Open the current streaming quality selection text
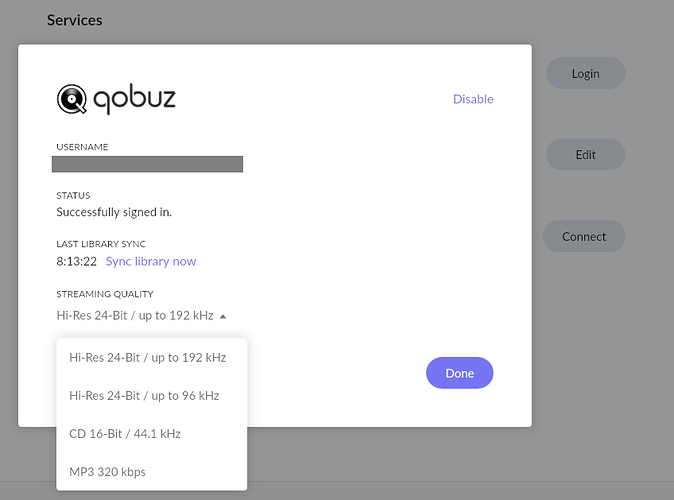674x500 pixels. (135, 316)
